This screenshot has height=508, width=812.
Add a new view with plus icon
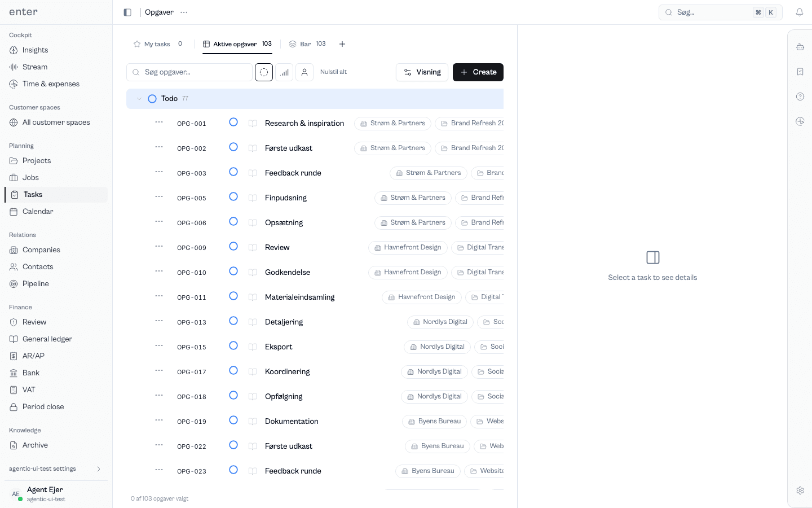coord(342,44)
